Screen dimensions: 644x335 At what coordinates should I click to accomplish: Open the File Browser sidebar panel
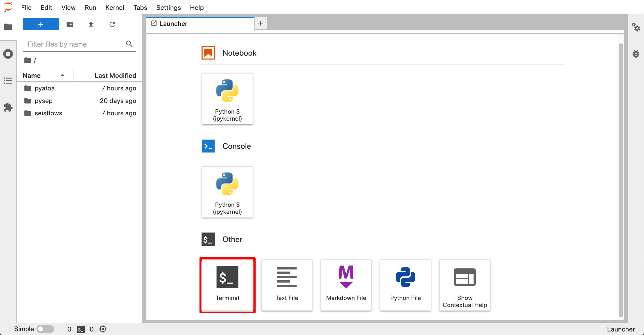(x=8, y=27)
